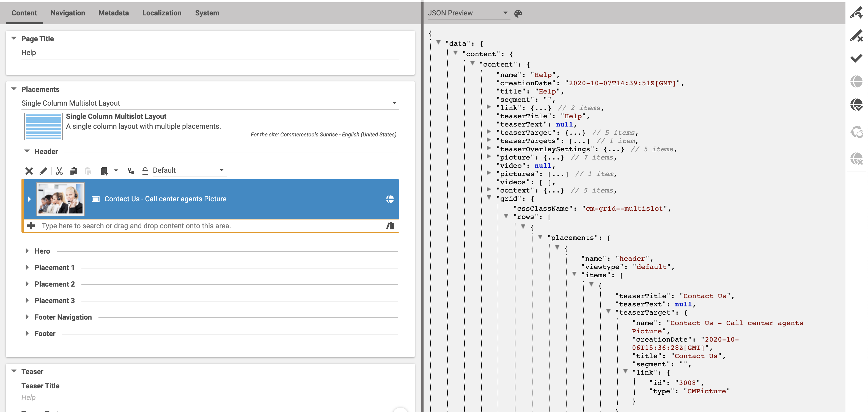Click the structure link icon in the Header toolbar
This screenshot has height=412, width=868.
pos(131,171)
